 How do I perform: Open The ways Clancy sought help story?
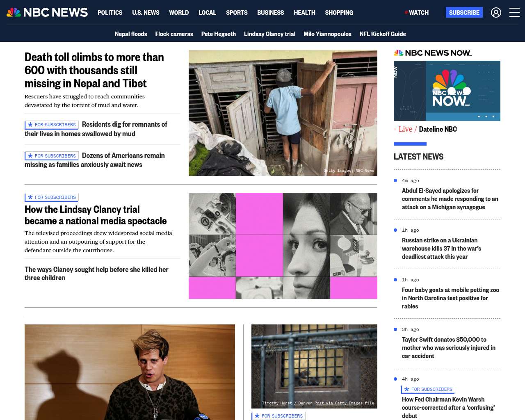click(x=96, y=274)
